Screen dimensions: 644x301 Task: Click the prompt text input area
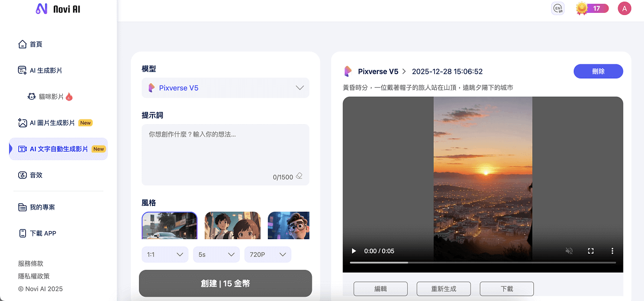point(225,155)
